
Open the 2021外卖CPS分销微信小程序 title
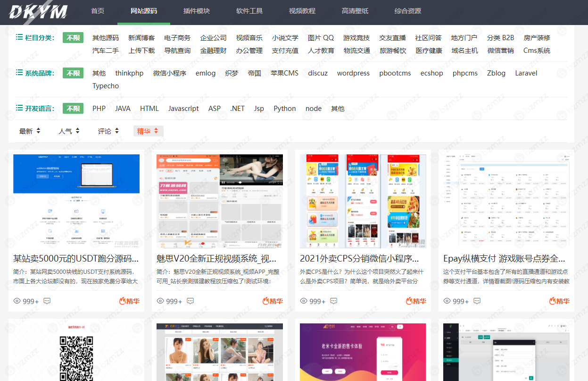359,259
